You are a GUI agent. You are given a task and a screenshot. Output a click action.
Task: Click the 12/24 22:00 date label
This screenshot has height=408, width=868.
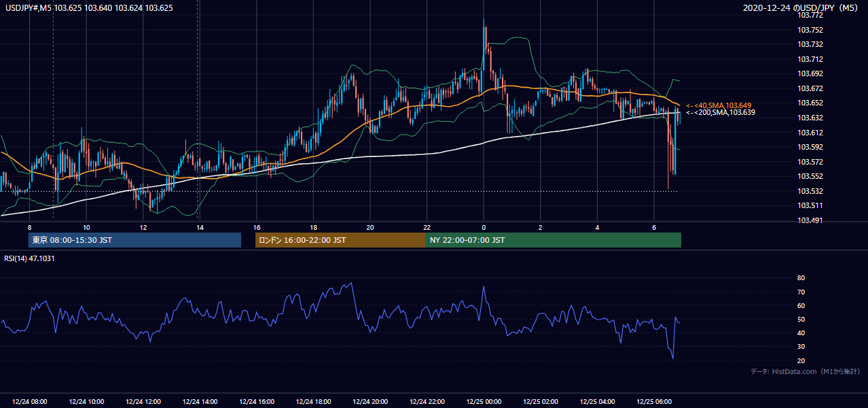[427, 402]
